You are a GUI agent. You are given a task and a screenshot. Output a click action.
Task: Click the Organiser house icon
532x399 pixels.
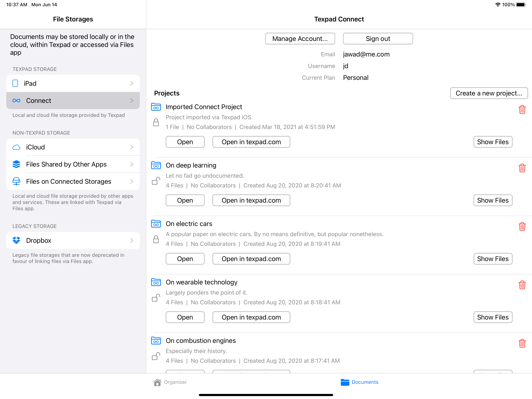(x=157, y=382)
